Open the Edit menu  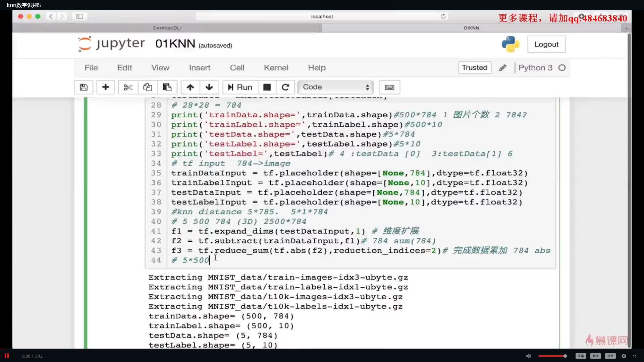(x=125, y=68)
